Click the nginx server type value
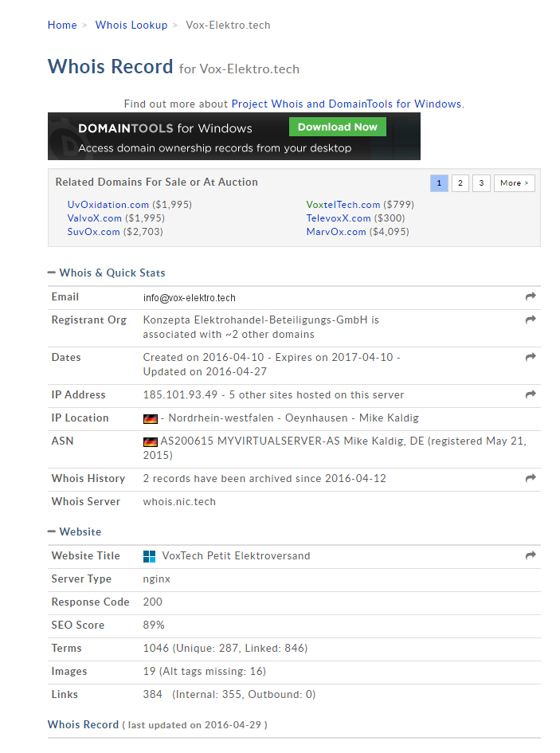 [x=157, y=579]
